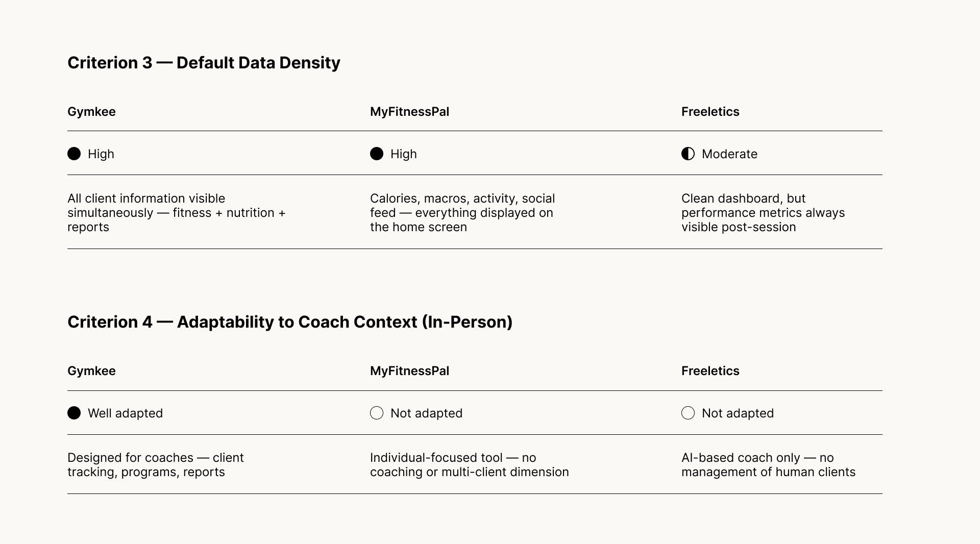This screenshot has height=544, width=980.
Task: Click the 'All client information visible' description
Action: [176, 213]
